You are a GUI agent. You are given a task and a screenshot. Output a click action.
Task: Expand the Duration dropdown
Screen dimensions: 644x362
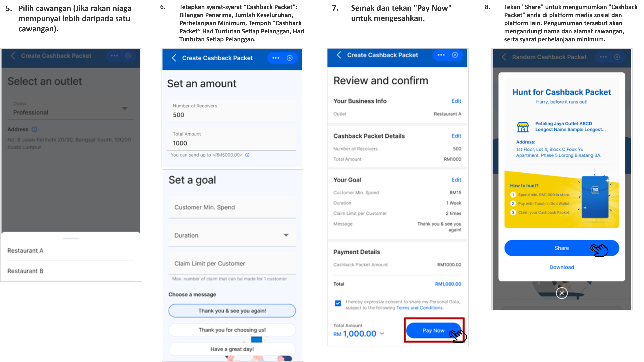tap(232, 235)
